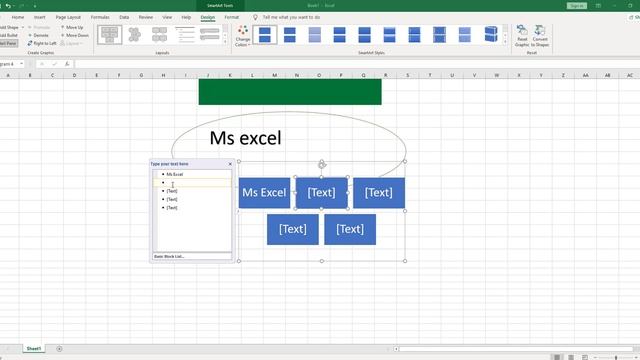Select the green rectangle shape
This screenshot has height=360, width=640.
290,92
